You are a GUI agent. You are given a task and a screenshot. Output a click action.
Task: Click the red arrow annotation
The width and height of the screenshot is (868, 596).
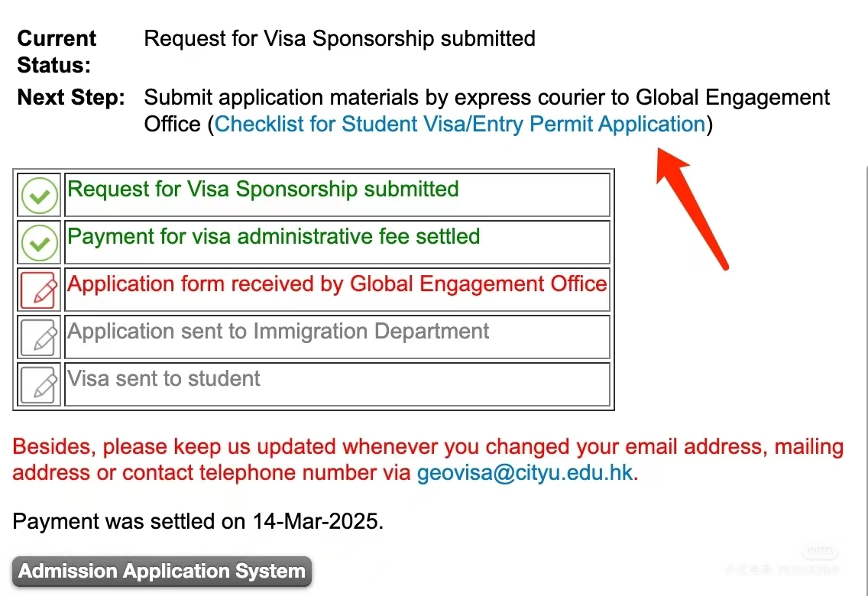point(692,209)
